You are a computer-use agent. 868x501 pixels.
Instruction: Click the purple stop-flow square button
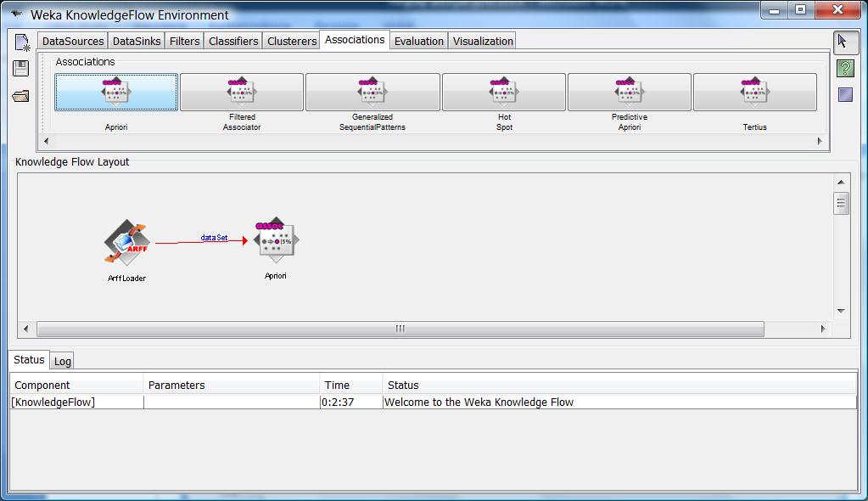[x=845, y=95]
